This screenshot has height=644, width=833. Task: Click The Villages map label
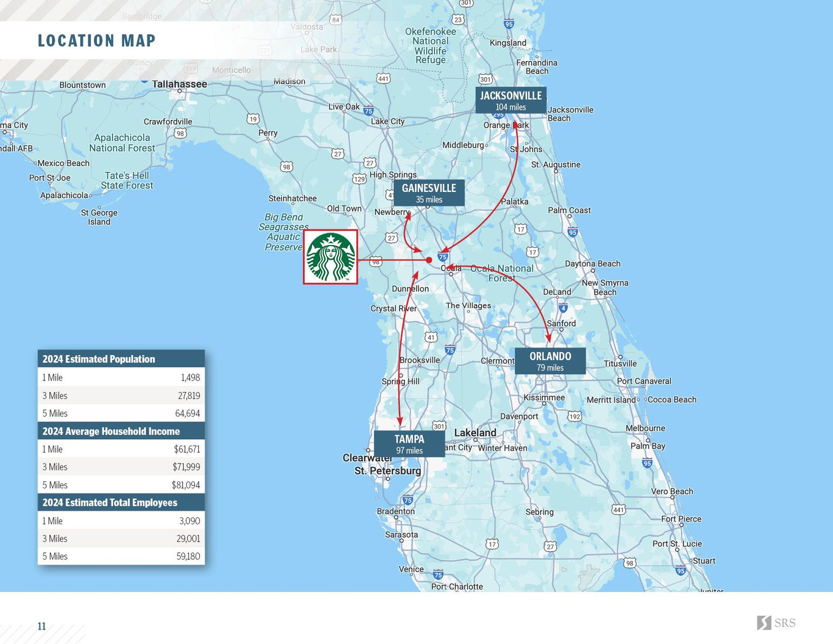tap(469, 306)
